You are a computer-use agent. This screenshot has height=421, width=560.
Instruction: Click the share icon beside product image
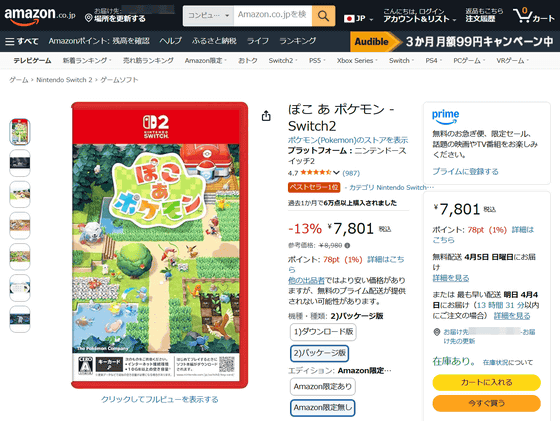click(266, 116)
